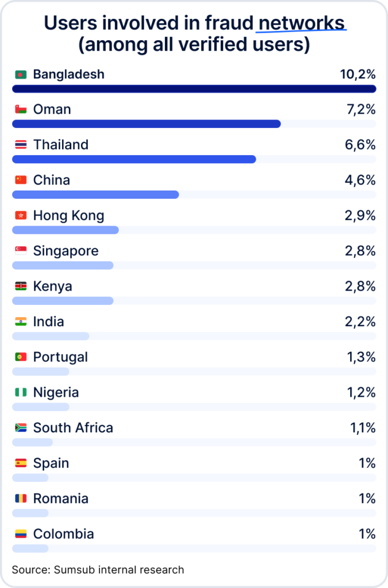388x588 pixels.
Task: Click the Bangladesh flag icon
Action: (21, 75)
